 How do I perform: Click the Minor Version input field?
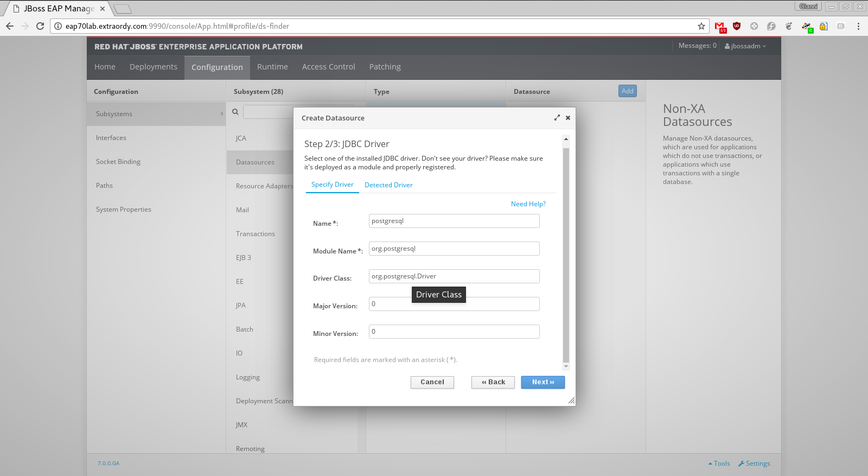pos(454,332)
